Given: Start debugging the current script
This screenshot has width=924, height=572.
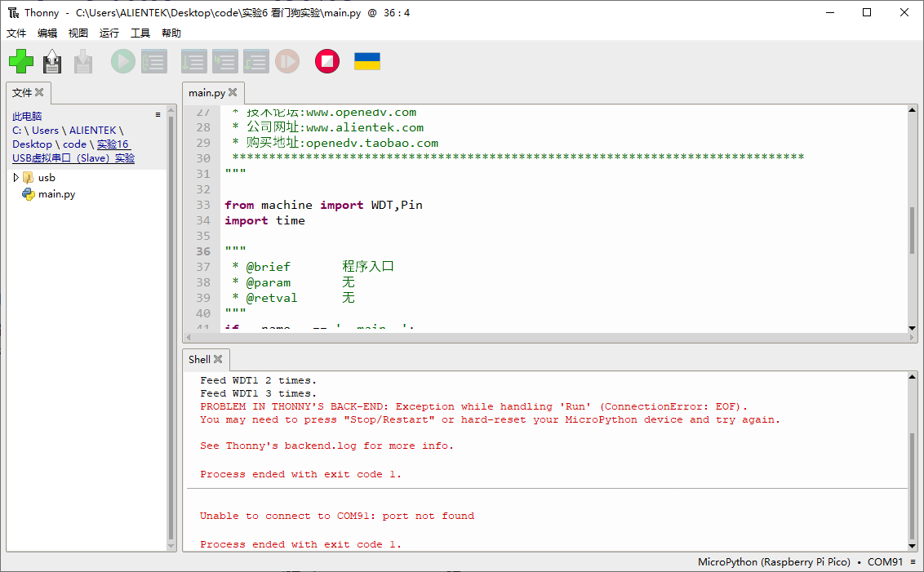Looking at the screenshot, I should 154,61.
